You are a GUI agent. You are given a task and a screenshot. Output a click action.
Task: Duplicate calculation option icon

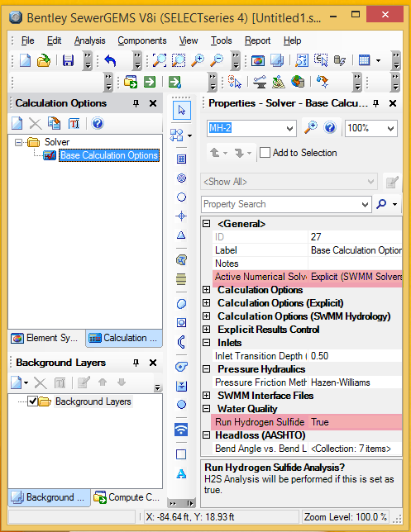tap(54, 124)
